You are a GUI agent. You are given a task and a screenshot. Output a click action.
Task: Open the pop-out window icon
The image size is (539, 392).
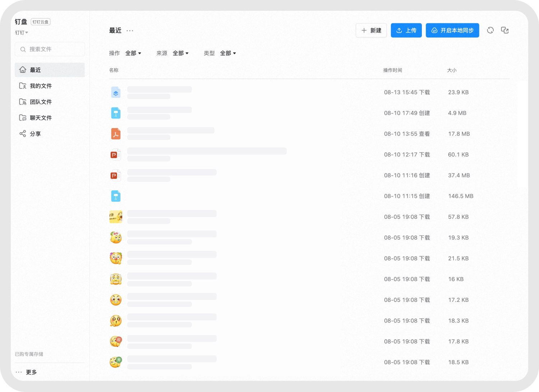pos(505,31)
